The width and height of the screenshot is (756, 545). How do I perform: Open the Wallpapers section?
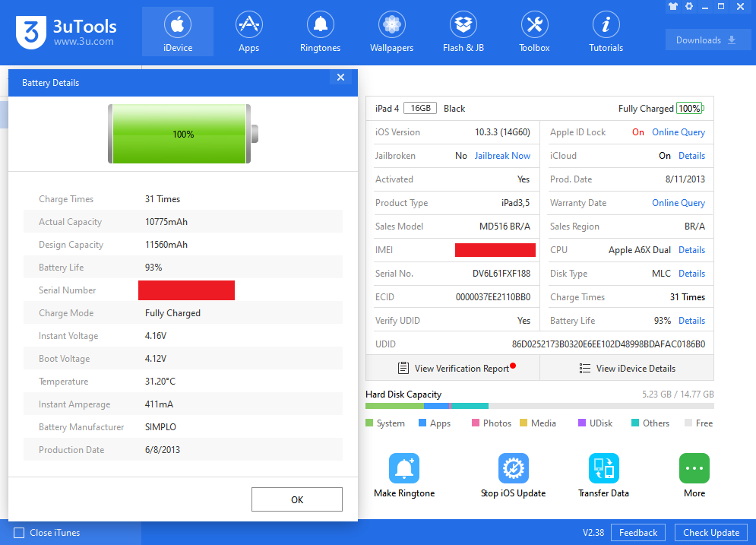click(391, 32)
